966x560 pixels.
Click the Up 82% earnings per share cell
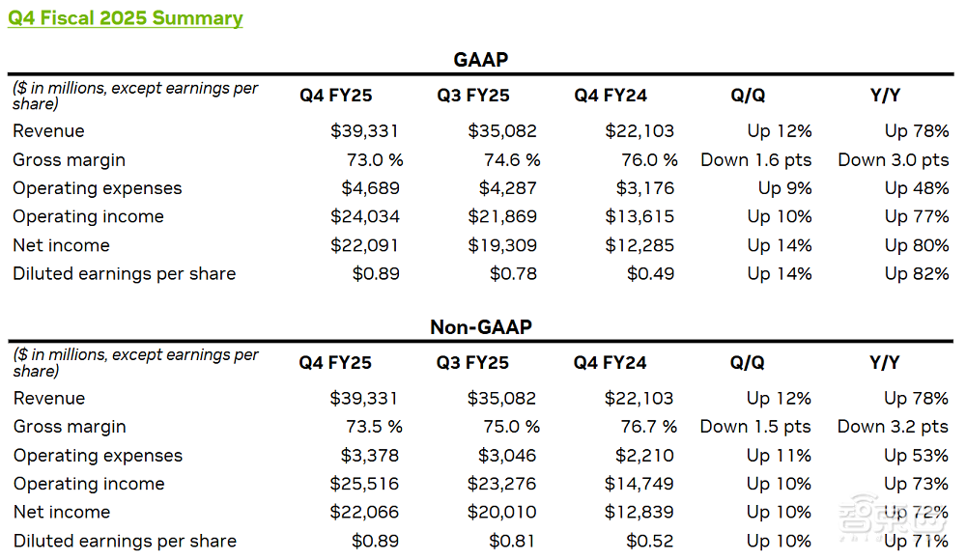pos(917,274)
